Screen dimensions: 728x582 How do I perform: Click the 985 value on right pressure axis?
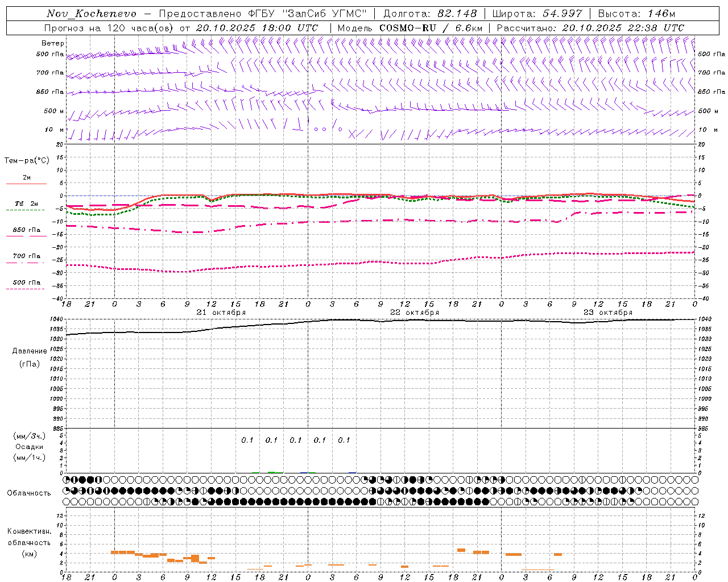pos(704,429)
